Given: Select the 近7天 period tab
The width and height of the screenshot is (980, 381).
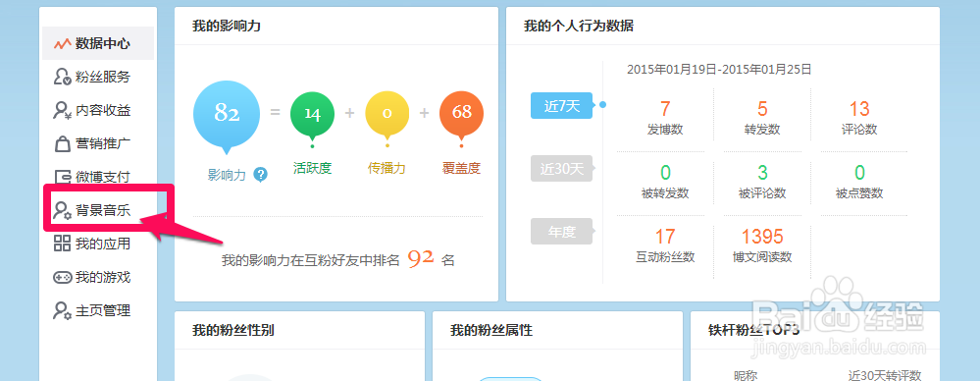Looking at the screenshot, I should pyautogui.click(x=562, y=106).
